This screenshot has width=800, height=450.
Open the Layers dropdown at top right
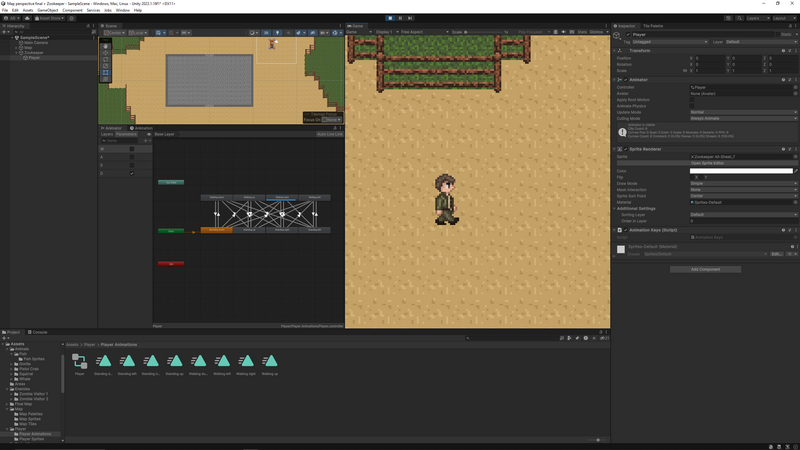click(756, 17)
